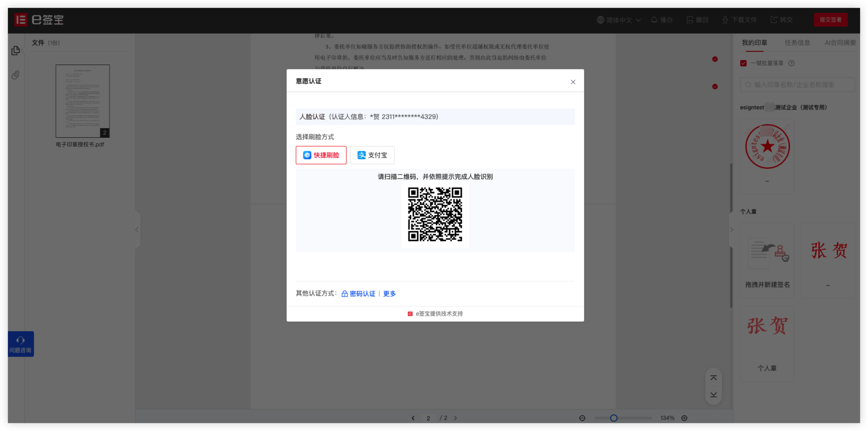Go to the next page arrow
The image size is (868, 431).
click(456, 418)
